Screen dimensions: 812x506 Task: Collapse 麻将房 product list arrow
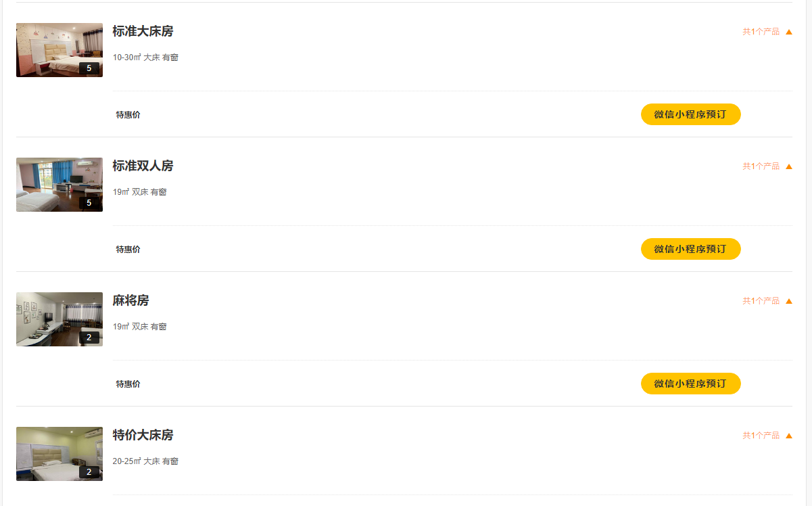point(788,301)
